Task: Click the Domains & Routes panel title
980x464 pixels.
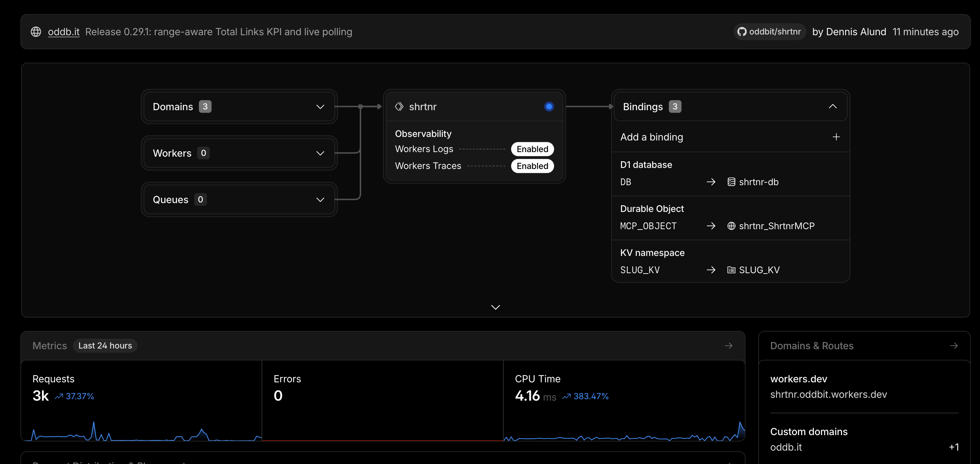Action: [x=811, y=346]
